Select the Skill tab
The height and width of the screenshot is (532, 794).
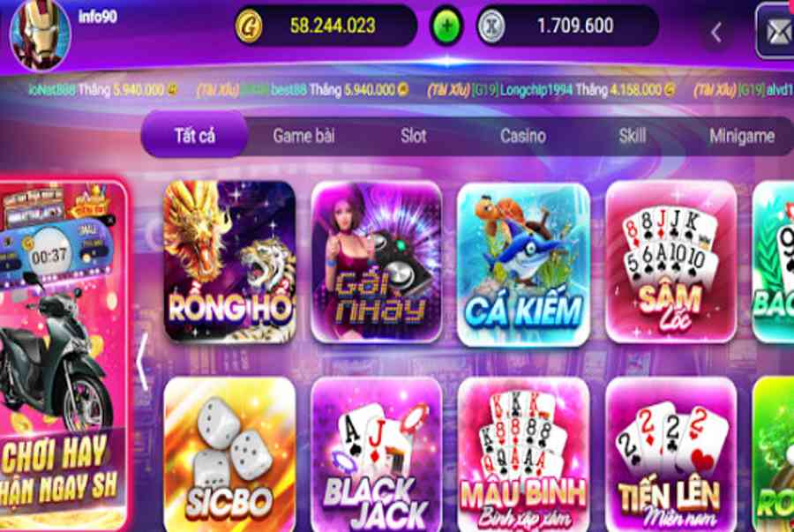(x=632, y=136)
